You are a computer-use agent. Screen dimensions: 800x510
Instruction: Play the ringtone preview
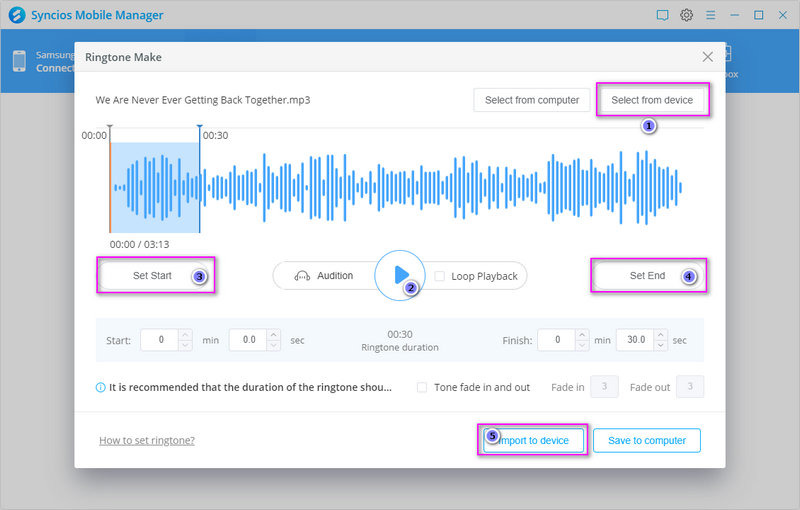tap(400, 275)
